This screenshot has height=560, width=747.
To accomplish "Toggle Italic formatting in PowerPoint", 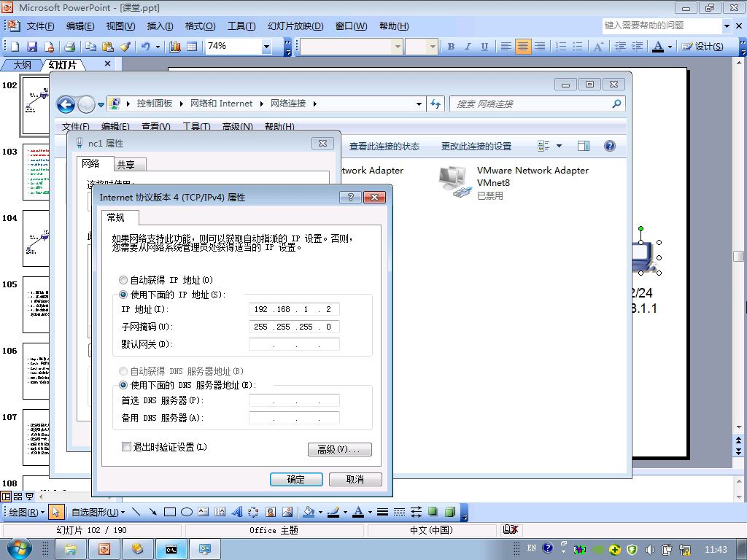I will [468, 46].
